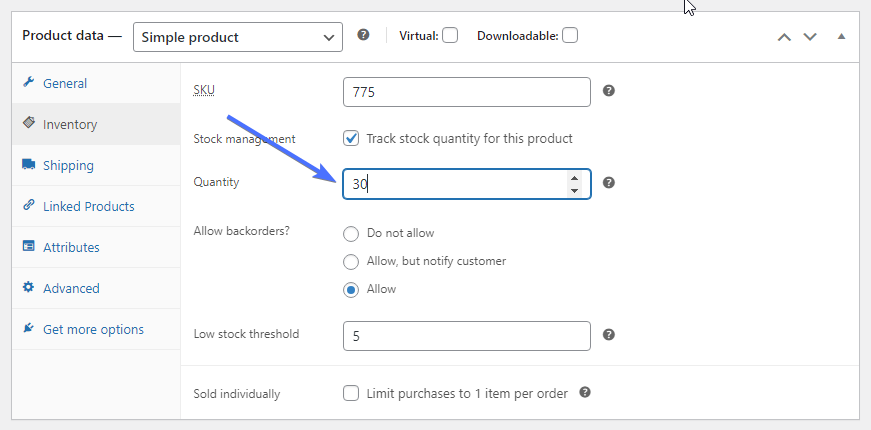Uncheck Track stock quantity for this product

point(351,139)
